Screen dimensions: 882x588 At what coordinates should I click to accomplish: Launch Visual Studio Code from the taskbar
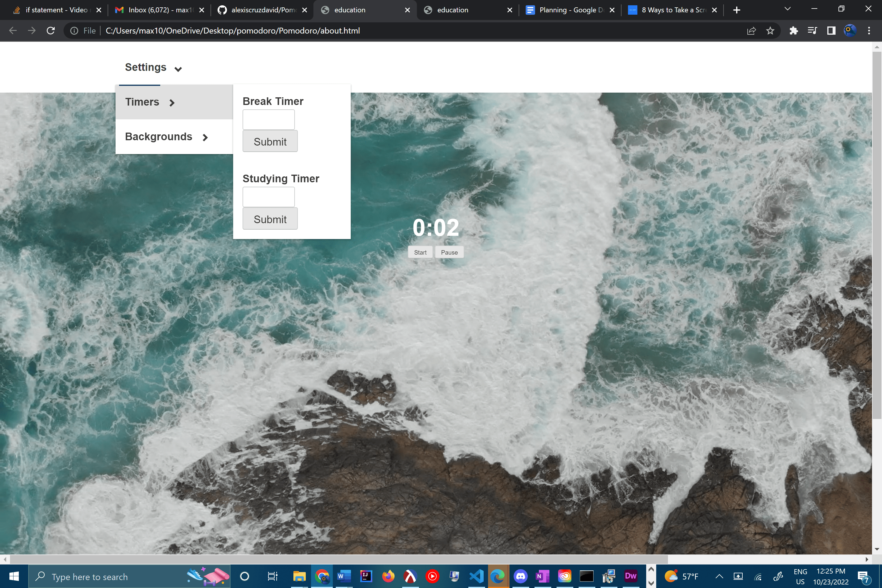476,576
